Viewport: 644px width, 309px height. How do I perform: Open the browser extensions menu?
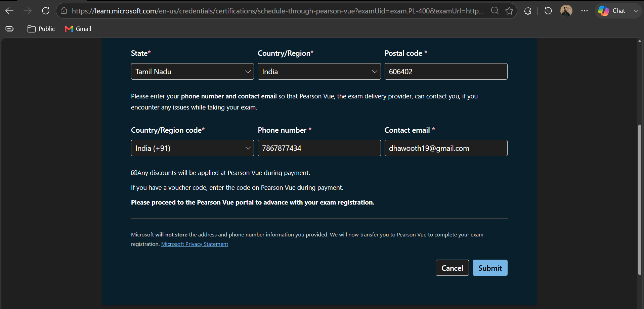coord(528,11)
